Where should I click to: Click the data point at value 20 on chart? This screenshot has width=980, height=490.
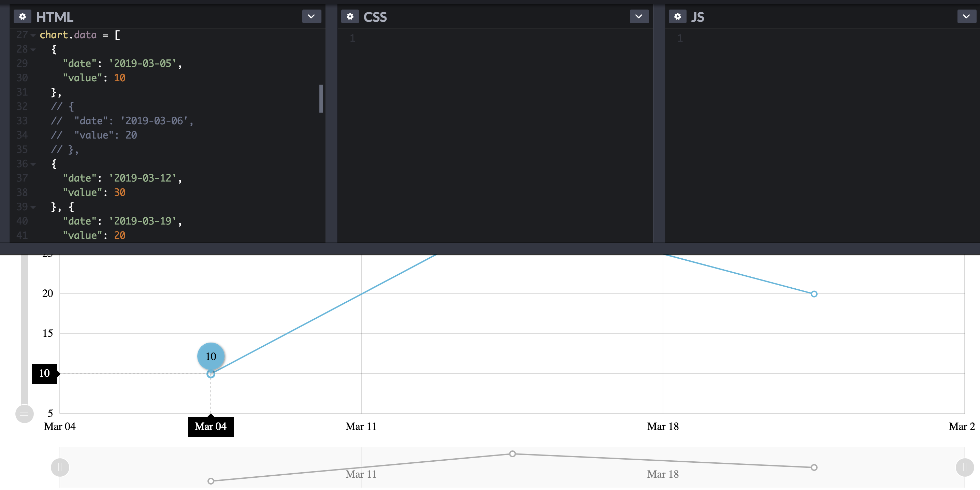coord(814,294)
